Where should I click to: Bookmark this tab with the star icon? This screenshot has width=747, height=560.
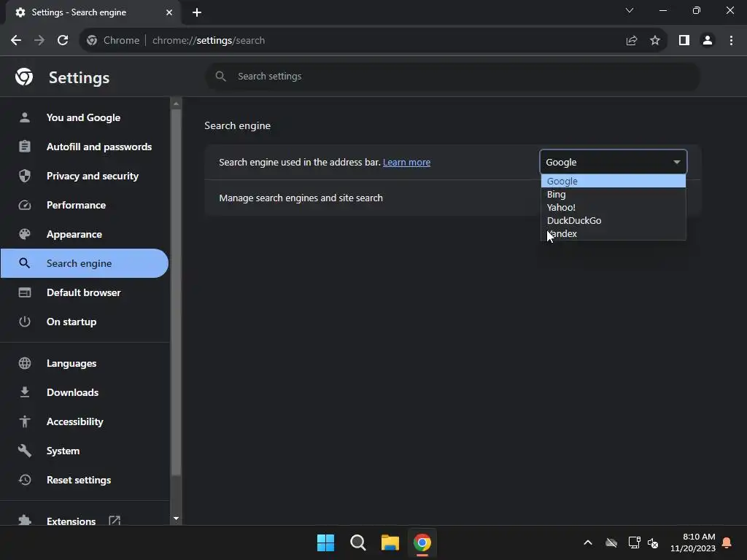[x=655, y=41]
